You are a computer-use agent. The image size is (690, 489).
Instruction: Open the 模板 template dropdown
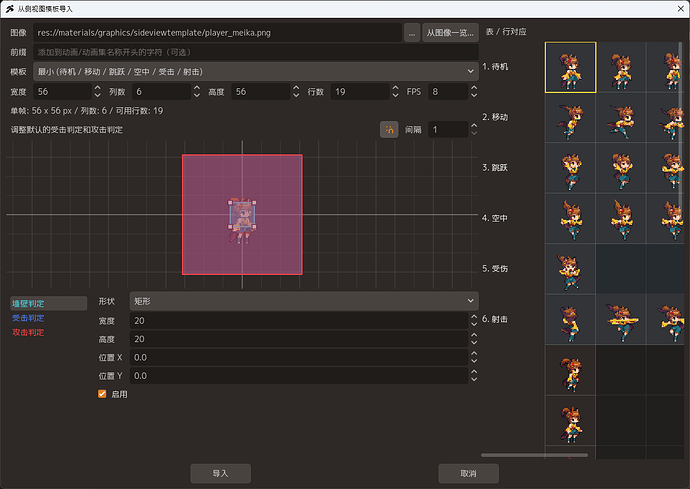pyautogui.click(x=256, y=71)
